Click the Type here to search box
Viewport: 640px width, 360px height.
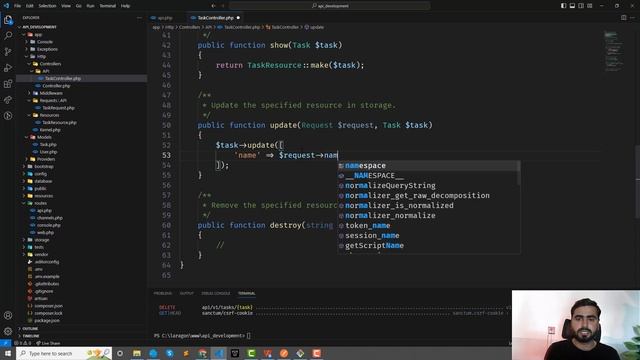(64, 353)
